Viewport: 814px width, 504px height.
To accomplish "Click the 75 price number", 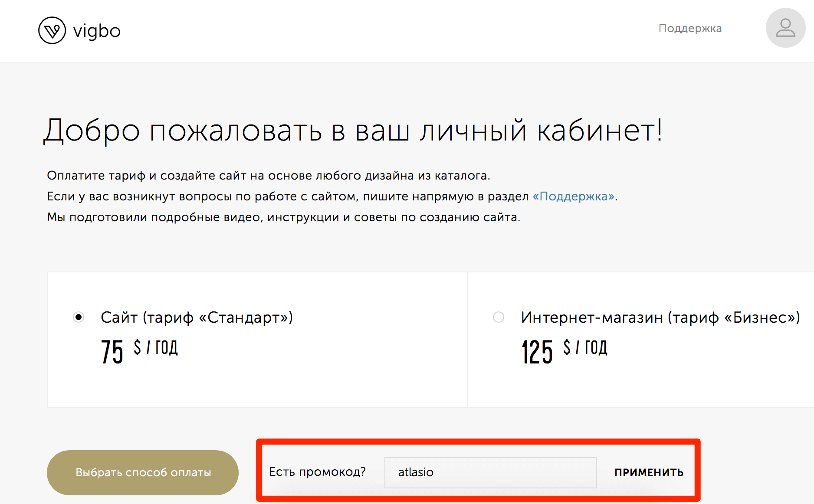I will click(112, 352).
